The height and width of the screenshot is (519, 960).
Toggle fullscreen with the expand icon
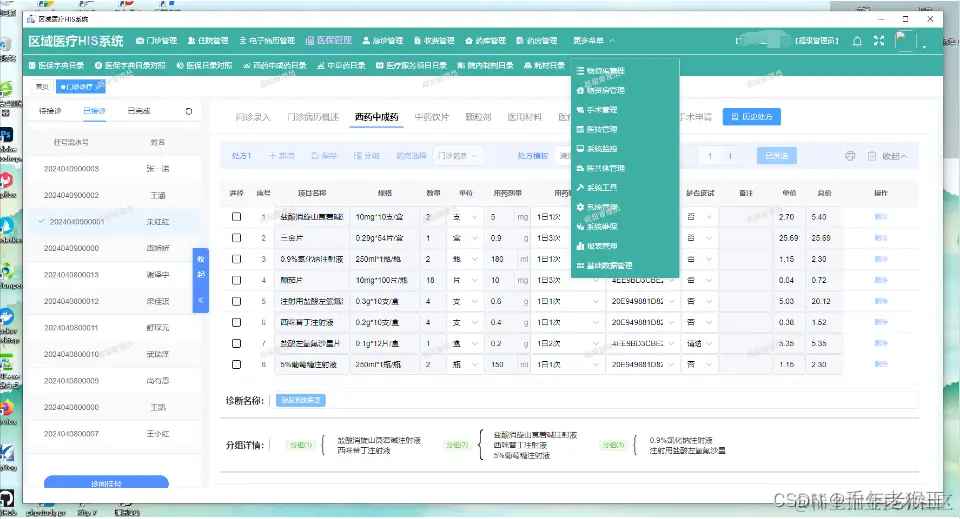879,40
